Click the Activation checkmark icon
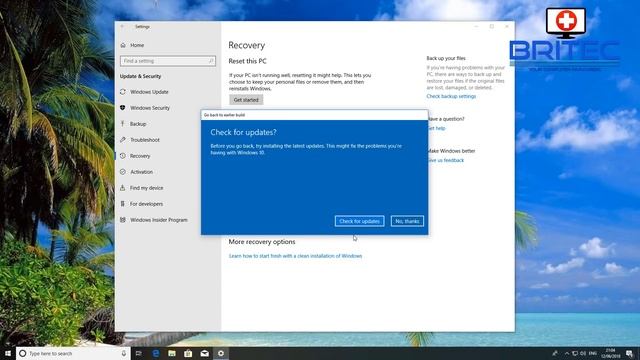 coord(122,172)
